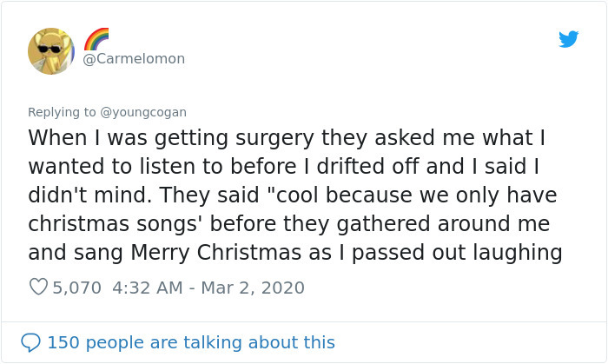Click the "150" number in the footer
The image size is (608, 364).
pos(62,342)
